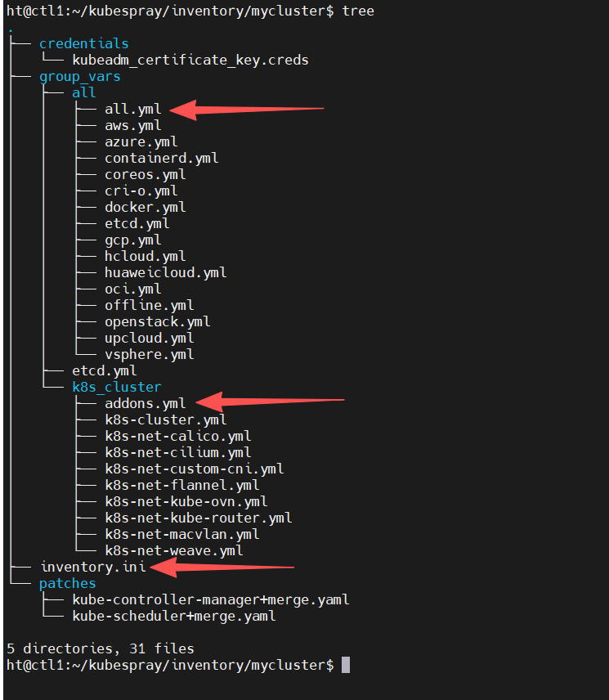Click the containerd.yml entry
Image resolution: width=609 pixels, height=700 pixels.
coord(162,159)
